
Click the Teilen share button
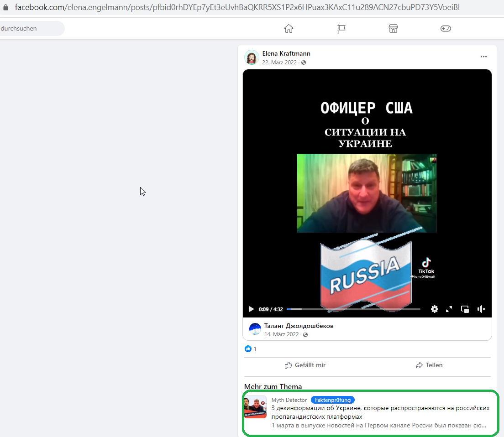pyautogui.click(x=429, y=365)
